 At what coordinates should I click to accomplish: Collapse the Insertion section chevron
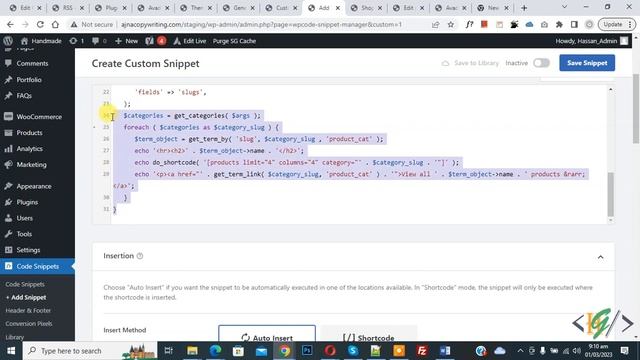tap(600, 257)
